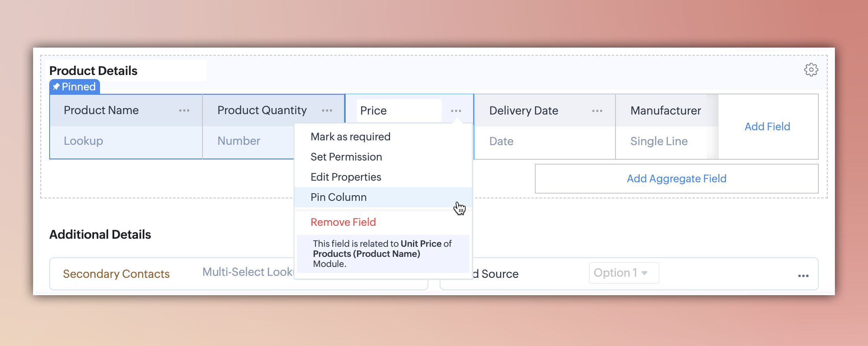Open Product Details subform settings gear
This screenshot has height=346, width=868.
tap(811, 70)
